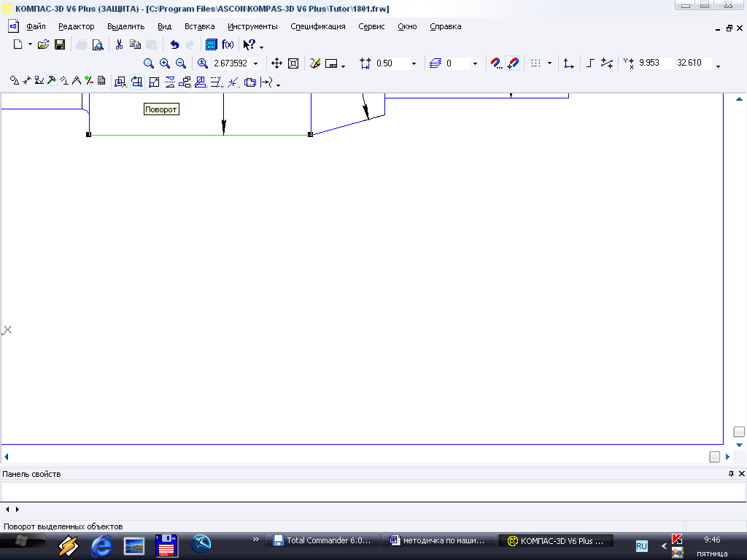Open print preview with the magnifier page icon

coord(98,44)
